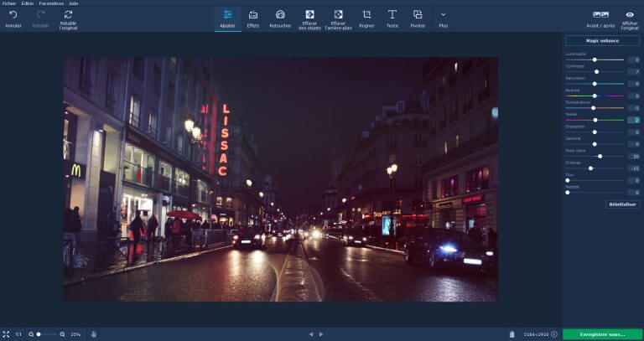Select the Effacer l'arrière-plan tool
The height and width of the screenshot is (341, 644).
[339, 19]
